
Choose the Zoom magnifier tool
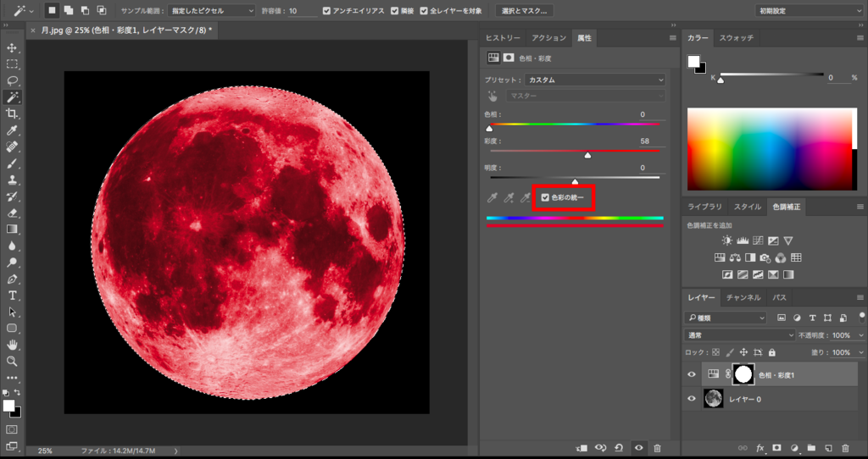13,361
